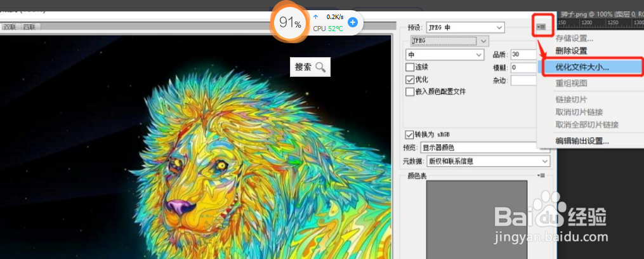Toggle the 转换为 sRGB checkbox

point(409,135)
